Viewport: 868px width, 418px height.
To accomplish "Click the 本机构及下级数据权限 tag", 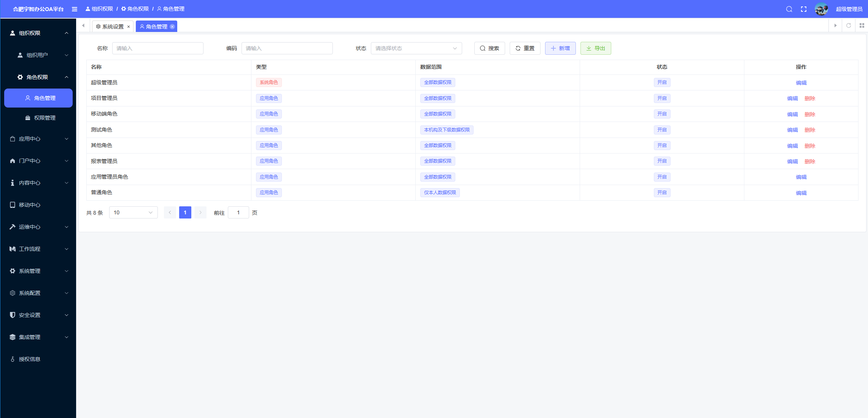I will point(447,130).
